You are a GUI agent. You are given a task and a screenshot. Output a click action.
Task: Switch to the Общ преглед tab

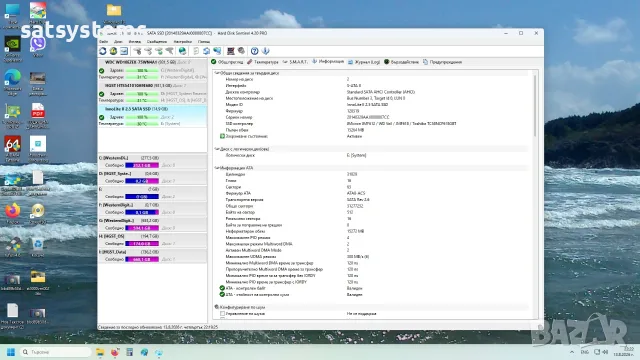tap(227, 62)
